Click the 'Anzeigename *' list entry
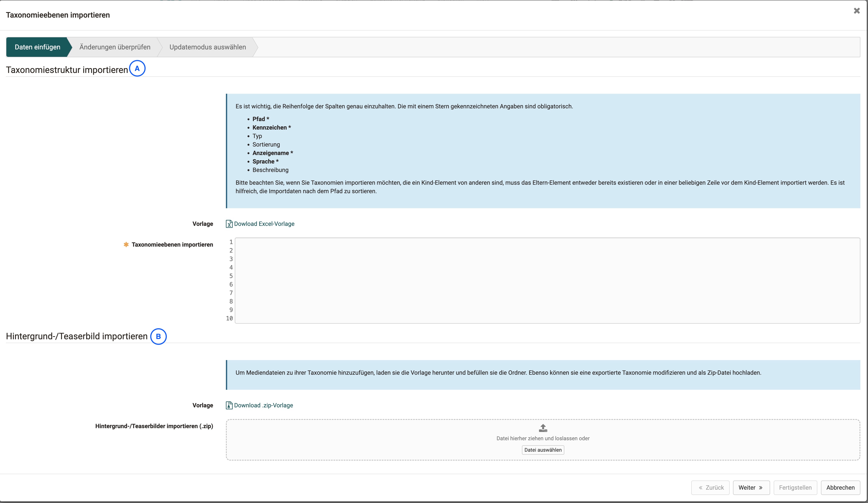Viewport: 868px width, 503px height. tap(273, 153)
